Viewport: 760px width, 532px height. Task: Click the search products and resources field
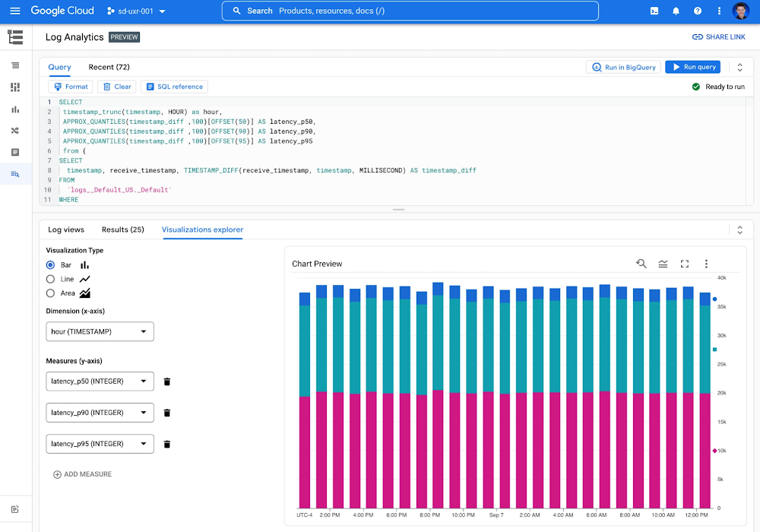410,11
